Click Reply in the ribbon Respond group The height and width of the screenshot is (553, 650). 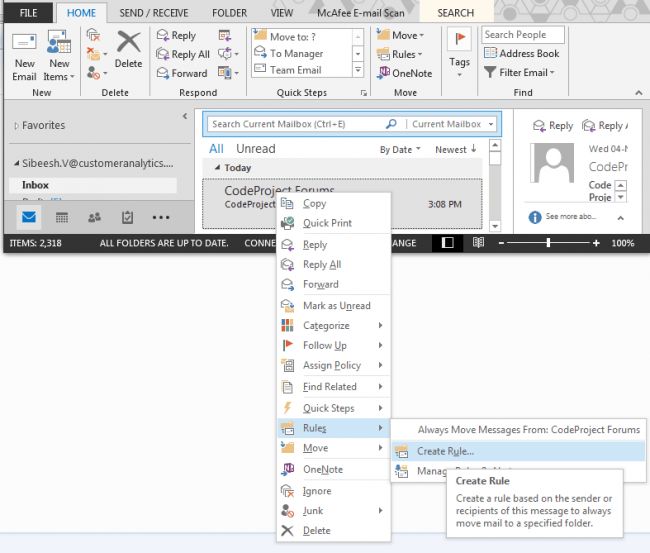[x=176, y=36]
